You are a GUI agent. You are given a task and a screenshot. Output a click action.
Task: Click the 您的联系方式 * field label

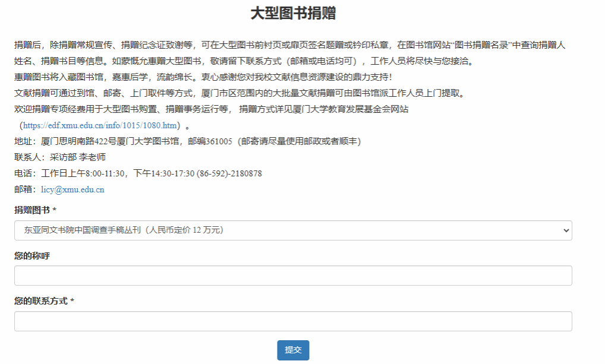(44, 301)
